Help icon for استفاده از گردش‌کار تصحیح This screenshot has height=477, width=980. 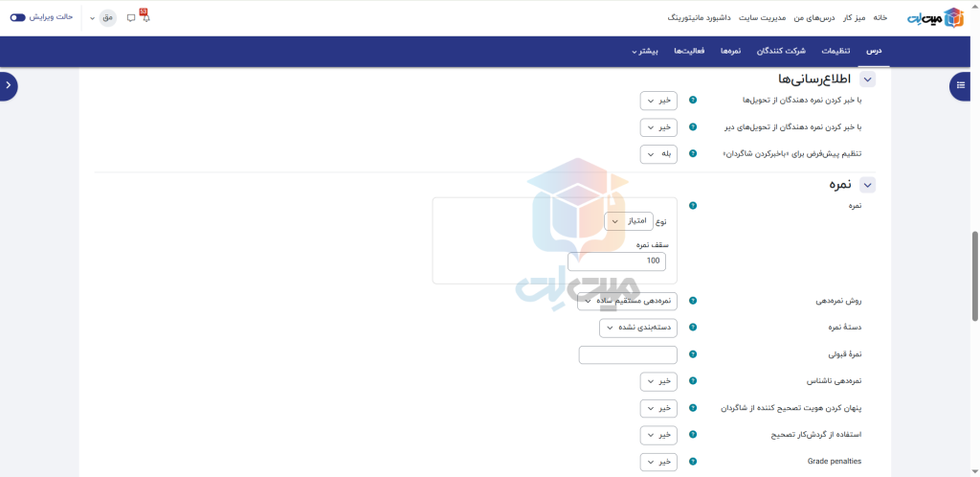[x=693, y=435]
